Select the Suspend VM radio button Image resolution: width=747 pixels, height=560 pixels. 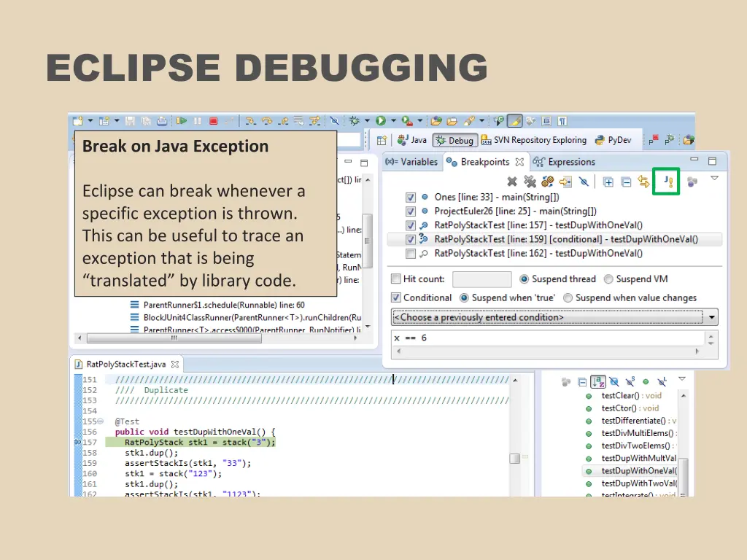point(608,279)
